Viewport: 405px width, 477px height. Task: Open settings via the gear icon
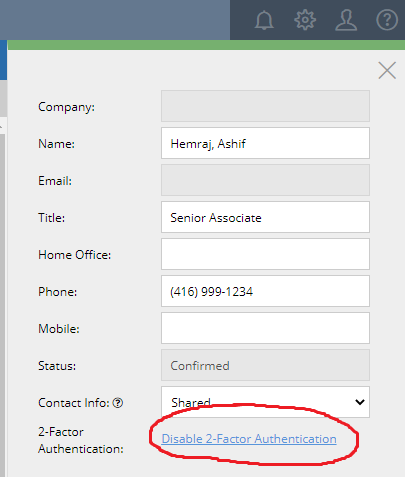pyautogui.click(x=305, y=20)
